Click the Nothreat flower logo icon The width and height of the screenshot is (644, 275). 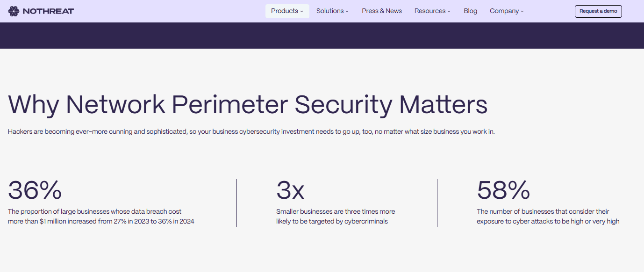coord(14,11)
